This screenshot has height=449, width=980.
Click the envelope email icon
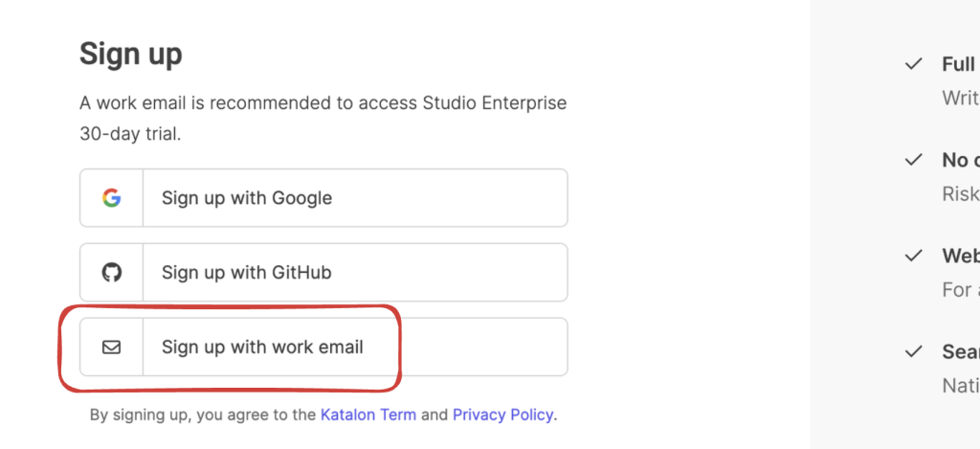(112, 348)
